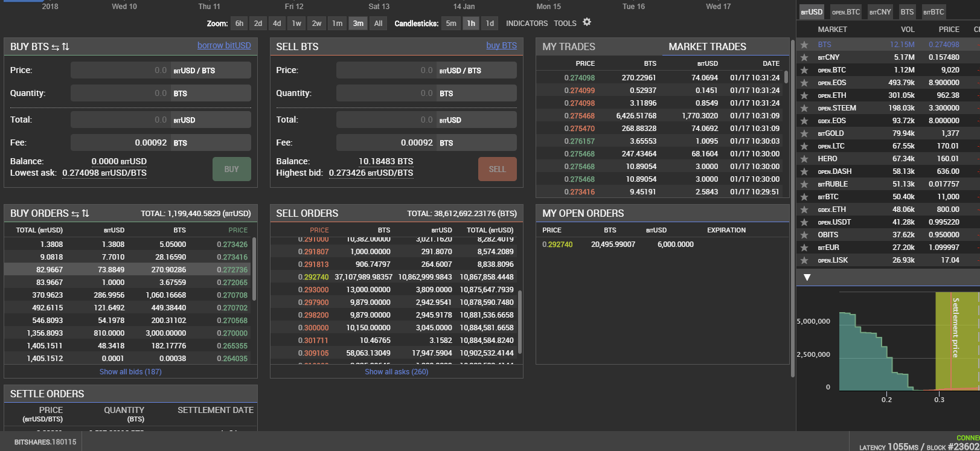Expand Show all bids (187)
This screenshot has height=451, width=980.
[x=130, y=372]
